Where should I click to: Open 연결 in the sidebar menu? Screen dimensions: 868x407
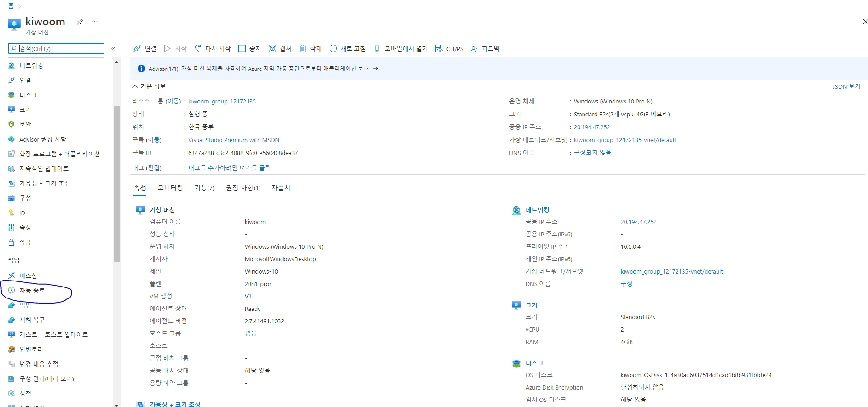point(25,80)
